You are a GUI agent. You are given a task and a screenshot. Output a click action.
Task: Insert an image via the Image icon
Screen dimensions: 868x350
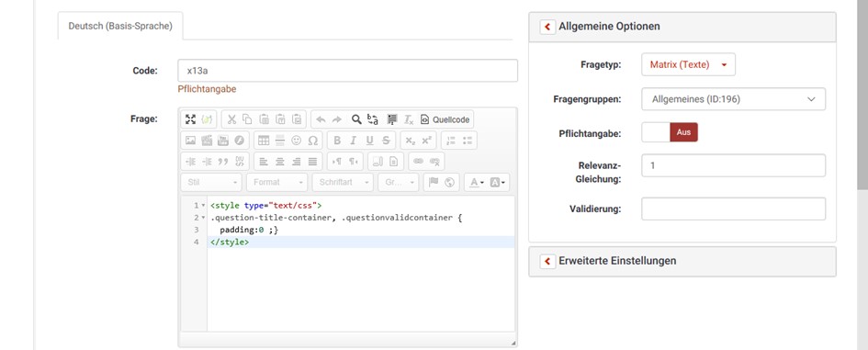point(190,141)
